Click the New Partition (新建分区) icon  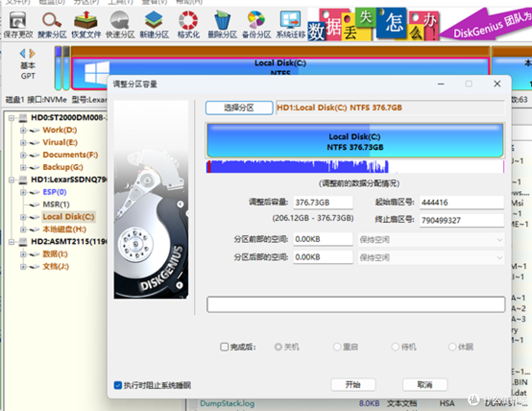[x=154, y=25]
